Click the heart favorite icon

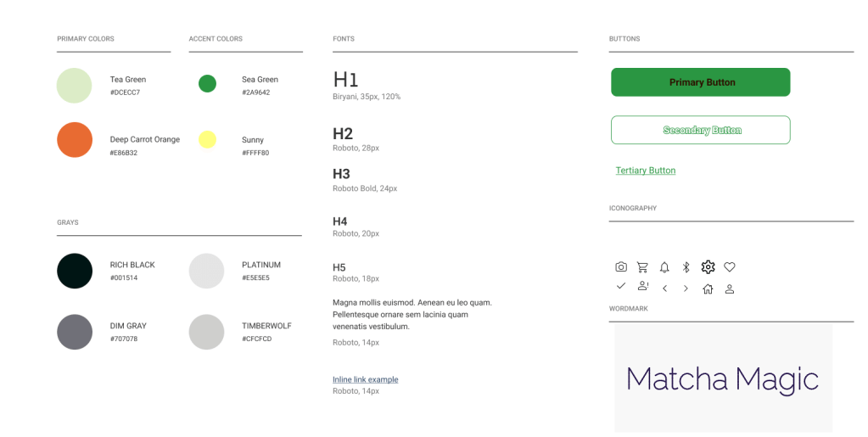pos(730,267)
